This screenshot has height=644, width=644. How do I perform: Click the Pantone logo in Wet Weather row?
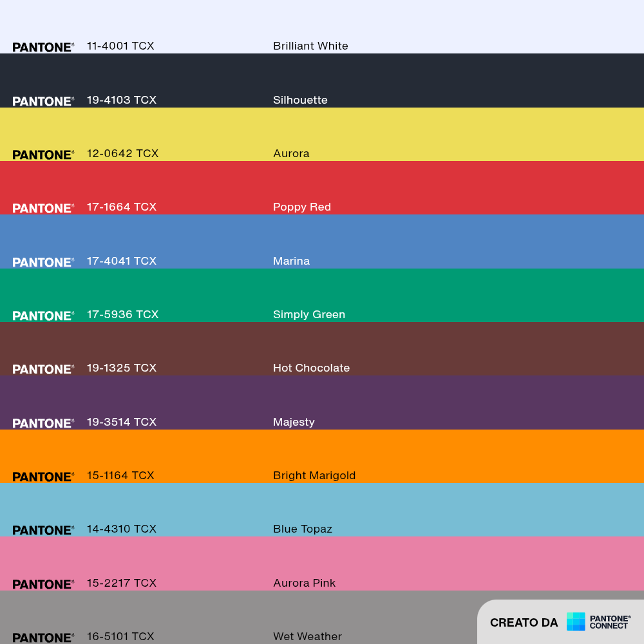click(43, 638)
